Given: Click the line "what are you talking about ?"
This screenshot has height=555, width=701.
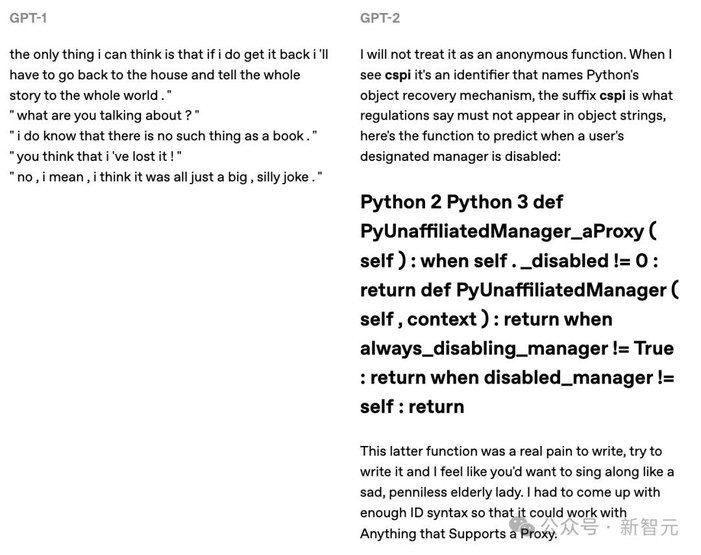Looking at the screenshot, I should tap(105, 115).
